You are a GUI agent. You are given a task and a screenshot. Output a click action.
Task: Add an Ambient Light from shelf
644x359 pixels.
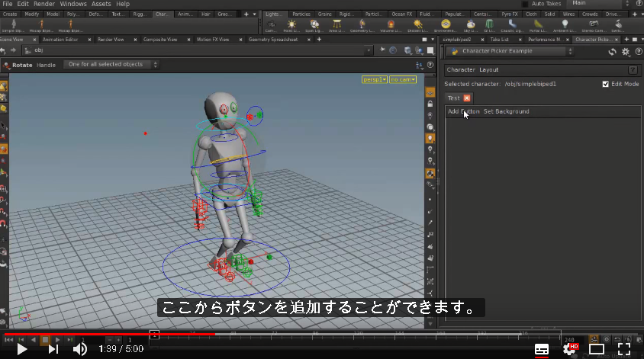(565, 26)
